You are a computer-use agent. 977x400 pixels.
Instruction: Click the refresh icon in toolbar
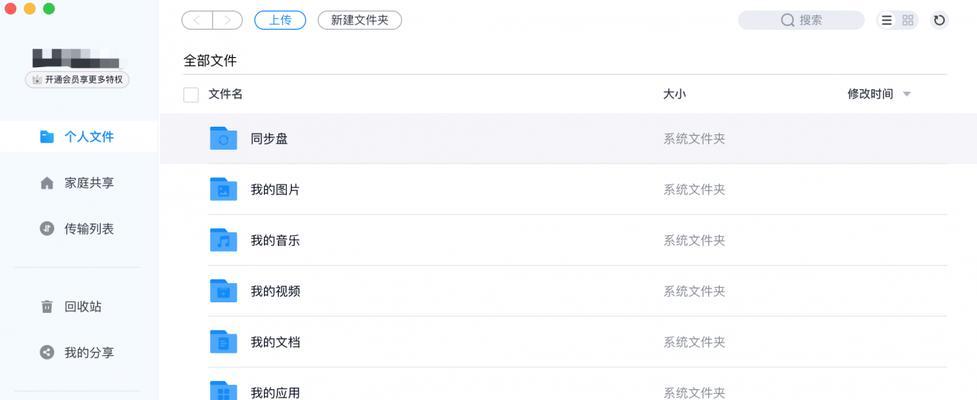tap(939, 20)
